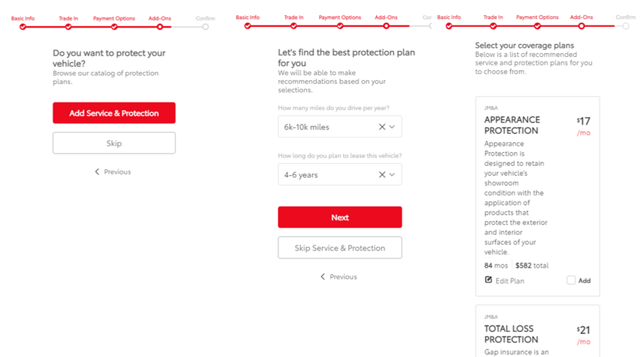The height and width of the screenshot is (357, 644).
Task: Clear the 4-6 years lease selection
Action: click(x=382, y=175)
